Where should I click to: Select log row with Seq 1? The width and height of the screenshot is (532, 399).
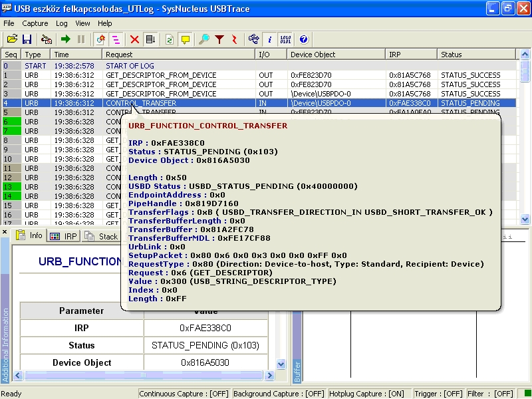coord(259,75)
